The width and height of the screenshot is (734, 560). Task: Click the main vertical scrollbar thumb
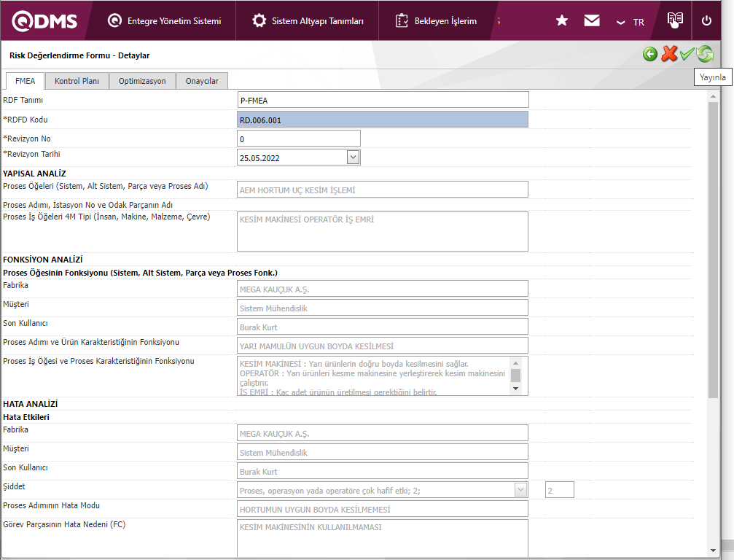coord(713,248)
